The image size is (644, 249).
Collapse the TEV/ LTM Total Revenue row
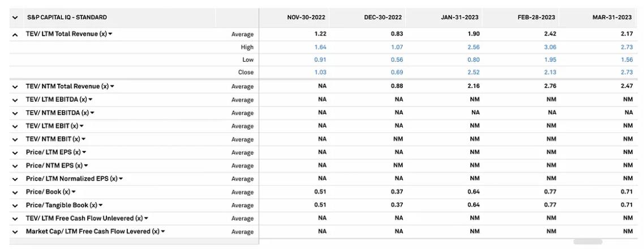[15, 35]
